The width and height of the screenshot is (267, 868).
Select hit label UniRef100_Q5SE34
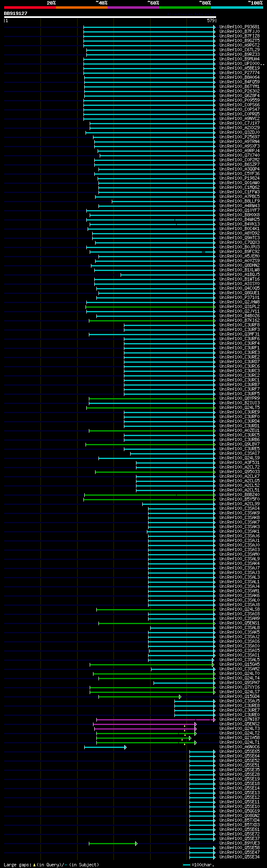239,857
